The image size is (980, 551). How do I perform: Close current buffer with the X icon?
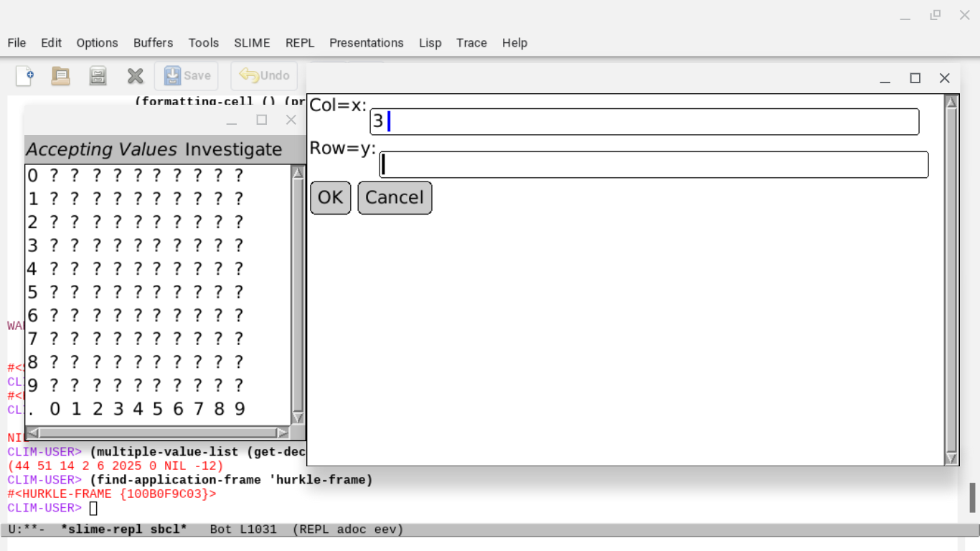[135, 75]
